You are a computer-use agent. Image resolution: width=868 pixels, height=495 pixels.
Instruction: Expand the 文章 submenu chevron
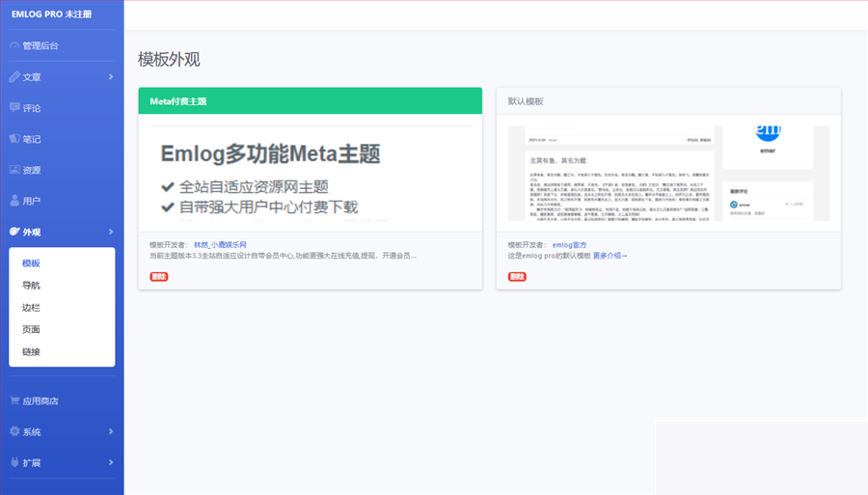pyautogui.click(x=111, y=77)
